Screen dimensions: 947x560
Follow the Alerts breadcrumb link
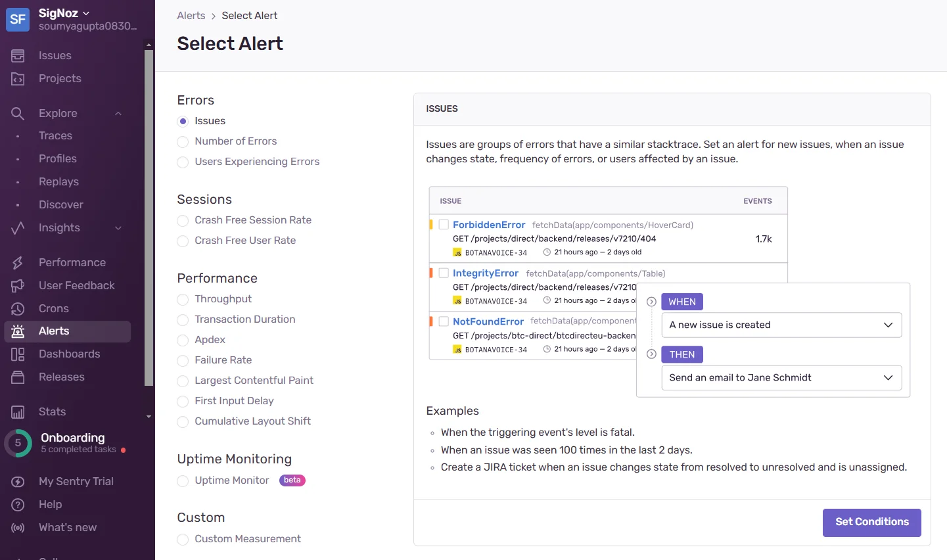point(191,16)
